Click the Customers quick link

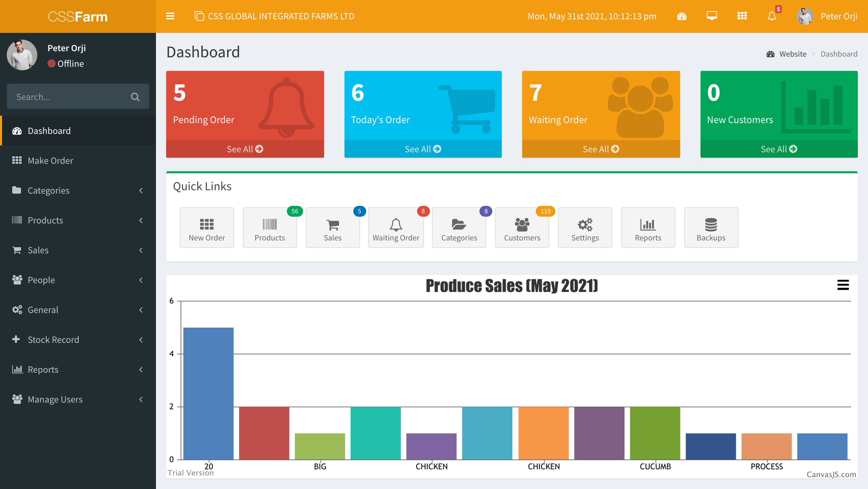coord(522,228)
